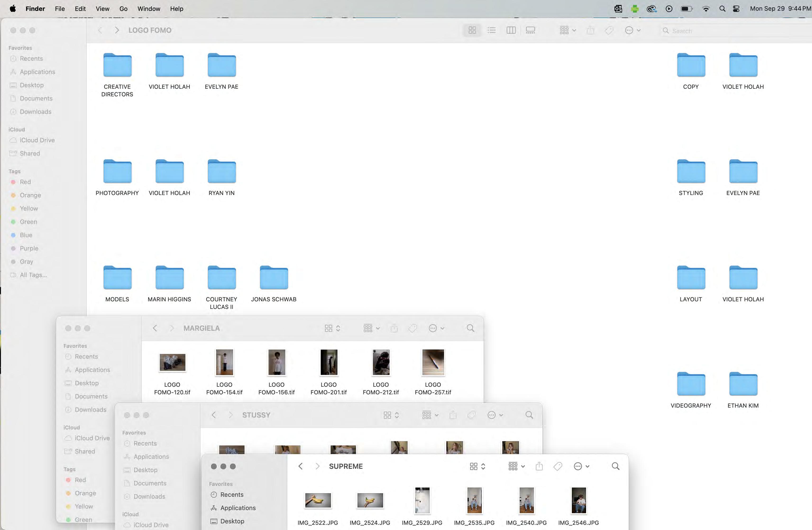
Task: Open Control Center from the menu bar
Action: (x=736, y=9)
